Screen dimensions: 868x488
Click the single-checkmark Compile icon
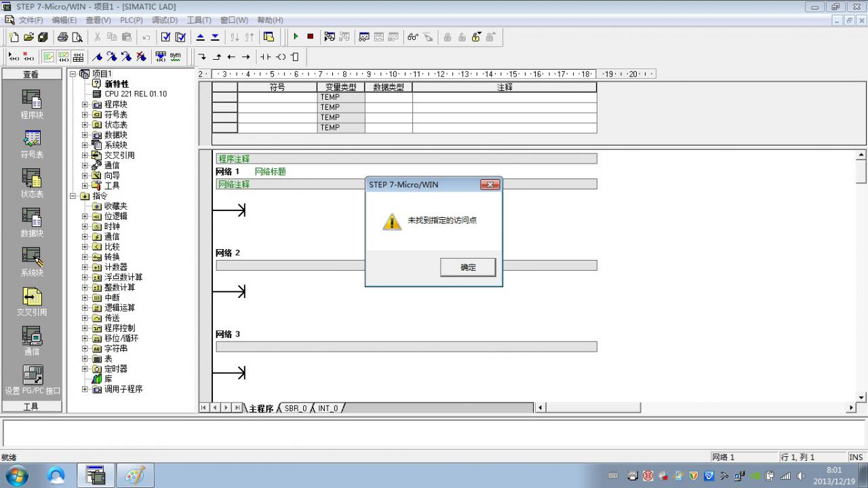click(165, 37)
